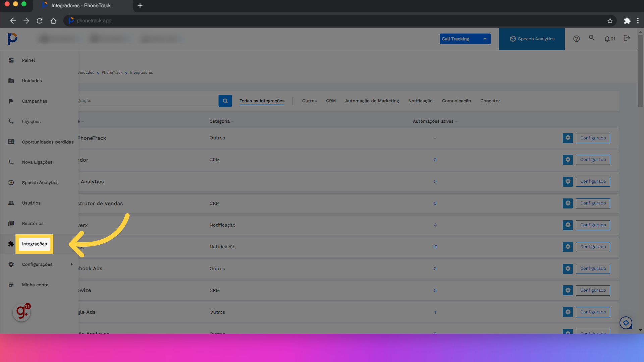Click Configurado button in Google Ads row

(593, 312)
